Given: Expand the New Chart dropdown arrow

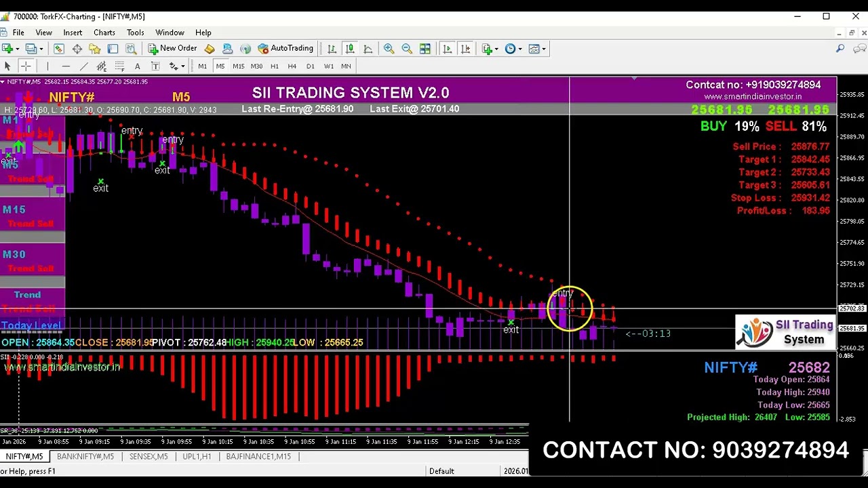Looking at the screenshot, I should tap(17, 49).
